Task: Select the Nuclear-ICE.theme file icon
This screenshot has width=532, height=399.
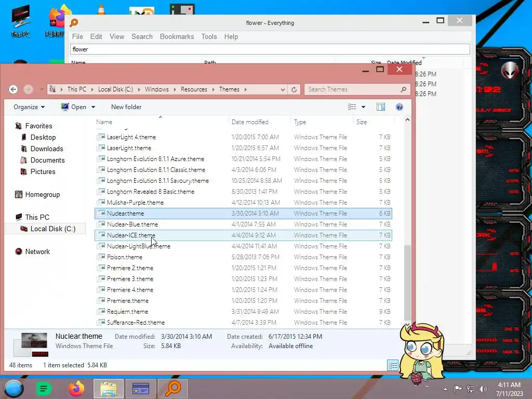Action: point(100,235)
